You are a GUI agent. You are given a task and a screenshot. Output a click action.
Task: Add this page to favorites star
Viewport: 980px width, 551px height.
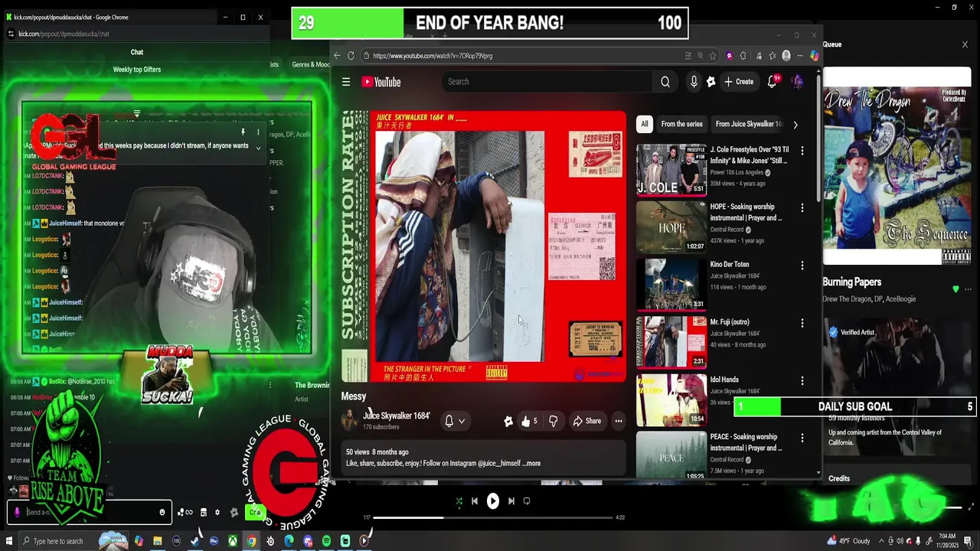click(x=713, y=56)
